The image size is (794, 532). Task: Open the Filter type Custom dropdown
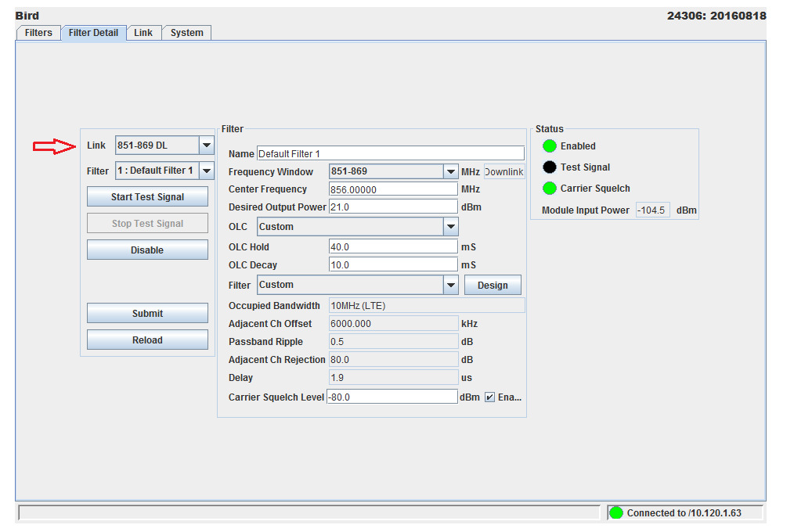[x=358, y=286]
